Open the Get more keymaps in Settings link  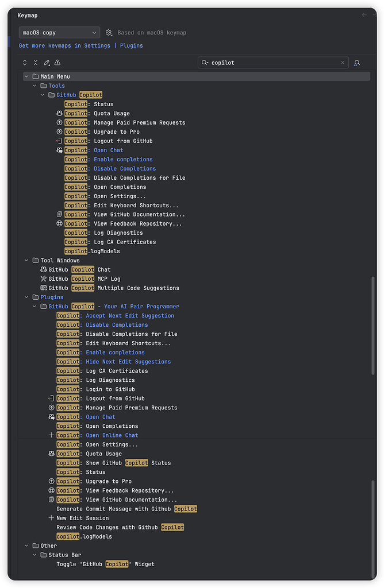tap(64, 45)
